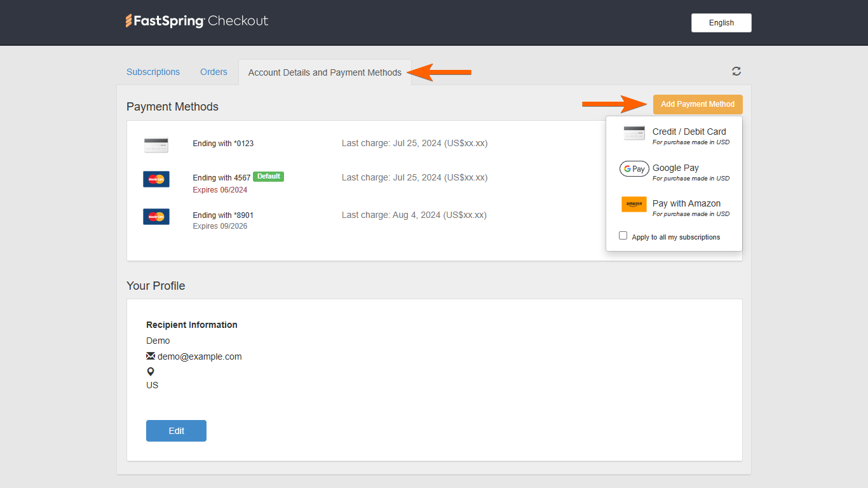The width and height of the screenshot is (868, 488).
Task: Click the card icon for card ending *0123
Action: (x=156, y=145)
